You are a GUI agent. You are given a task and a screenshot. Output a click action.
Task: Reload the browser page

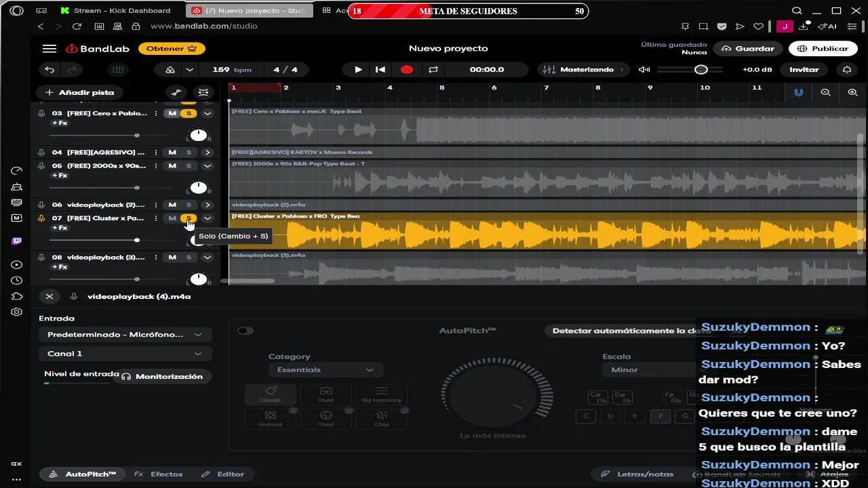click(x=77, y=26)
